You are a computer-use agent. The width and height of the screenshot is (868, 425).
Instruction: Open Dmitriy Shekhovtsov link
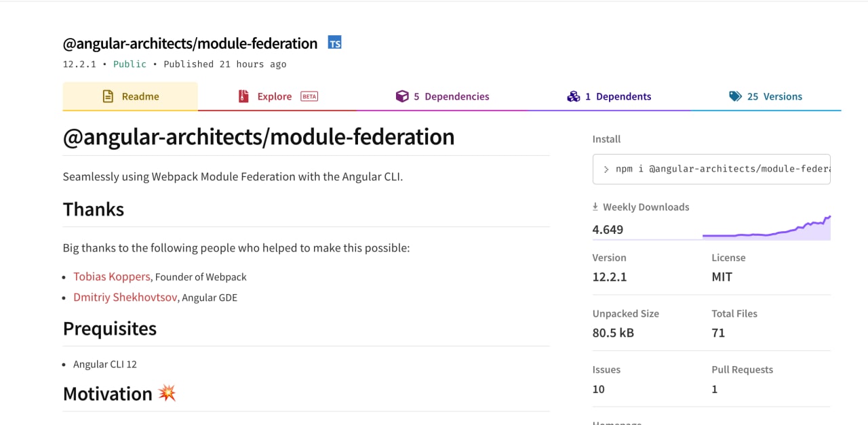coord(125,297)
